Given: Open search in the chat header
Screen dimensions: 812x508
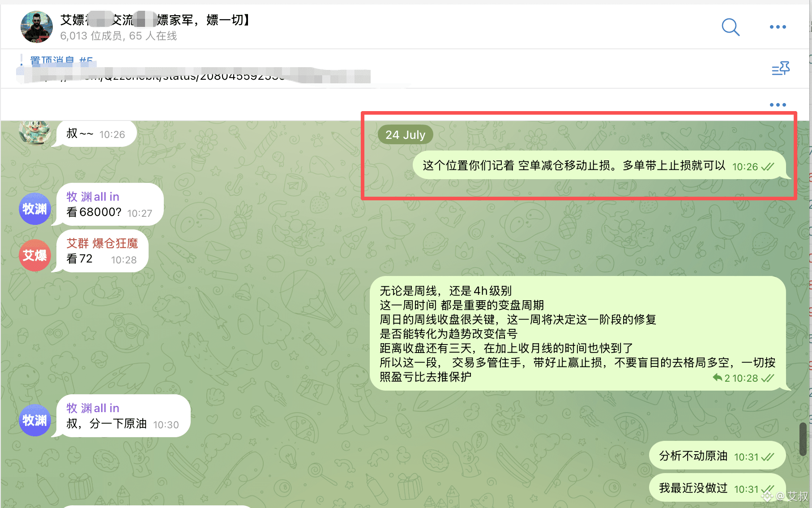Looking at the screenshot, I should pyautogui.click(x=731, y=27).
